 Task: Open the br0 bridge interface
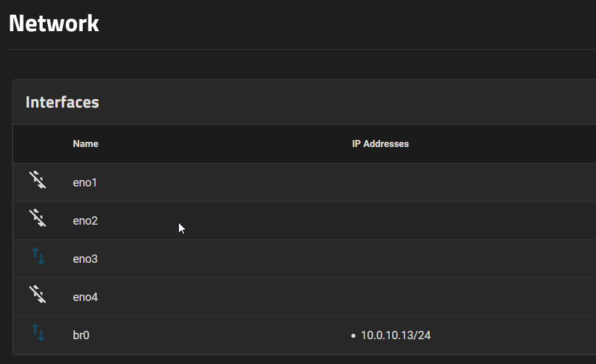coord(81,335)
